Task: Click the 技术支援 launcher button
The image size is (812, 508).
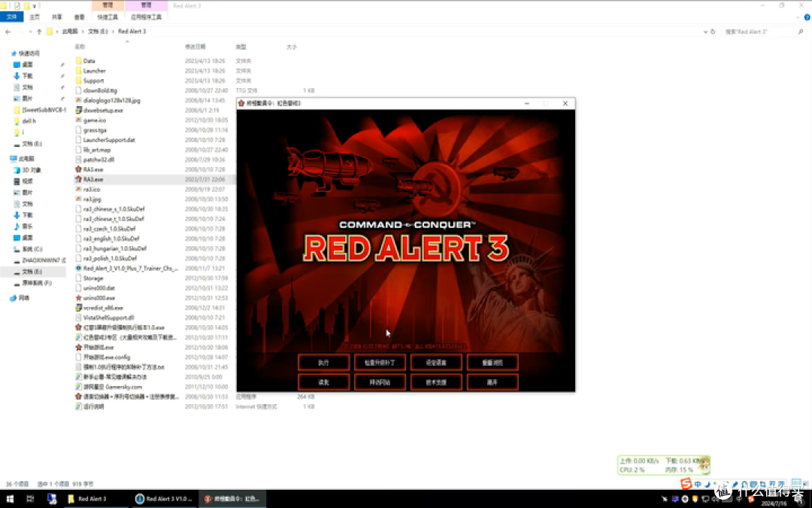Action: [436, 382]
